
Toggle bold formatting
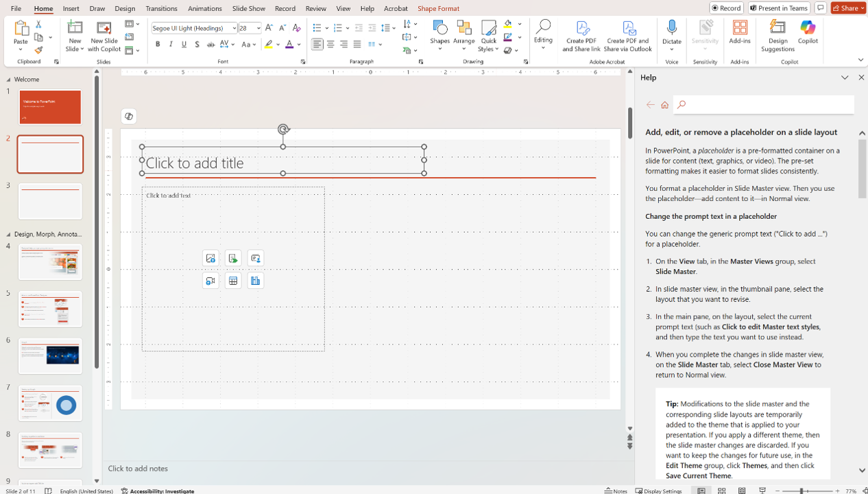pos(158,45)
